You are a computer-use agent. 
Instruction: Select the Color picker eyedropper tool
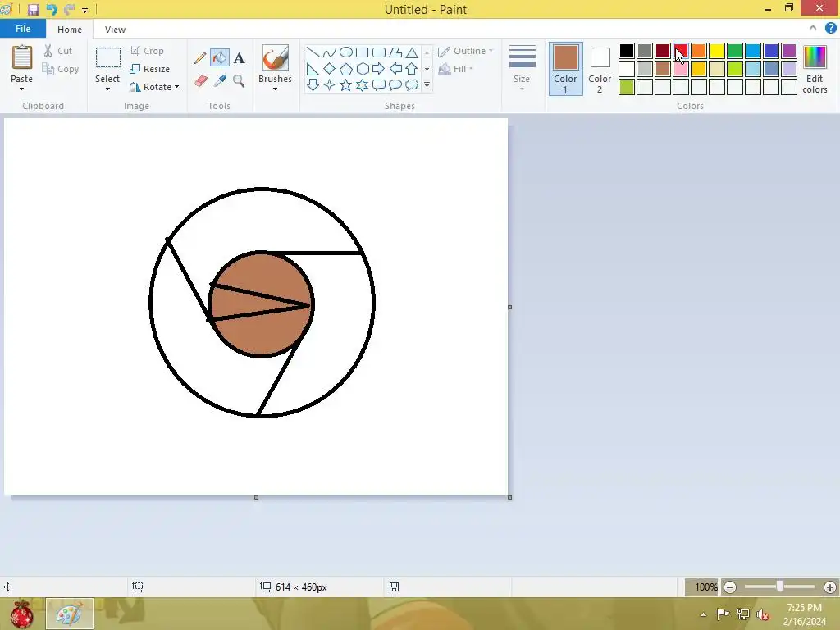point(220,81)
